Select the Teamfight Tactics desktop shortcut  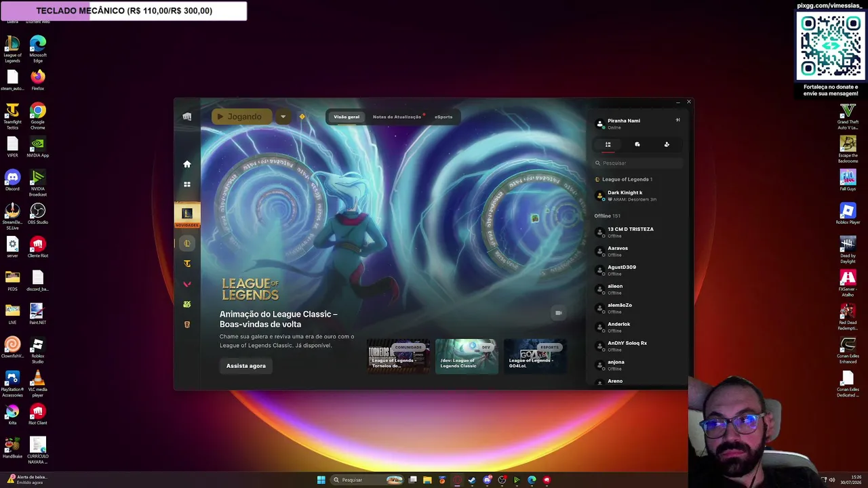[12, 116]
